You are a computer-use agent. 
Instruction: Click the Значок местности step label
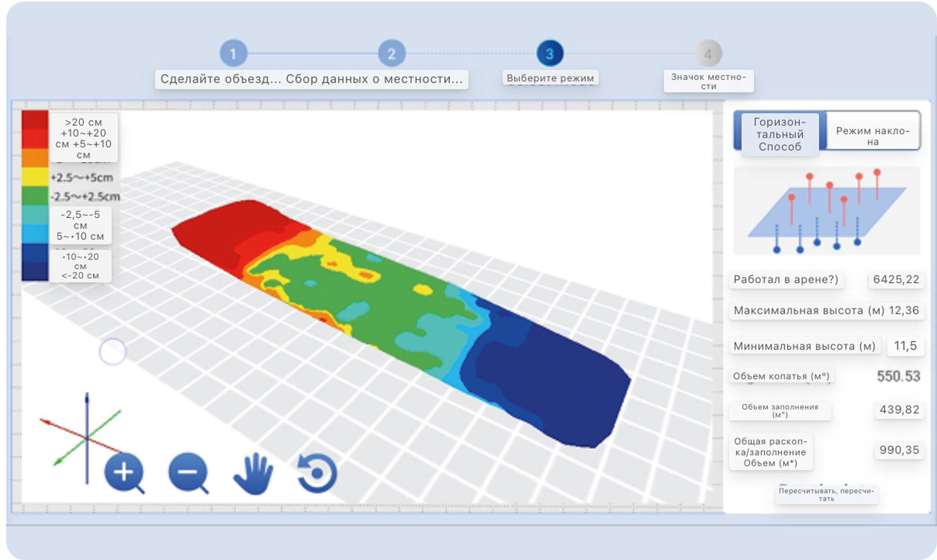709,81
